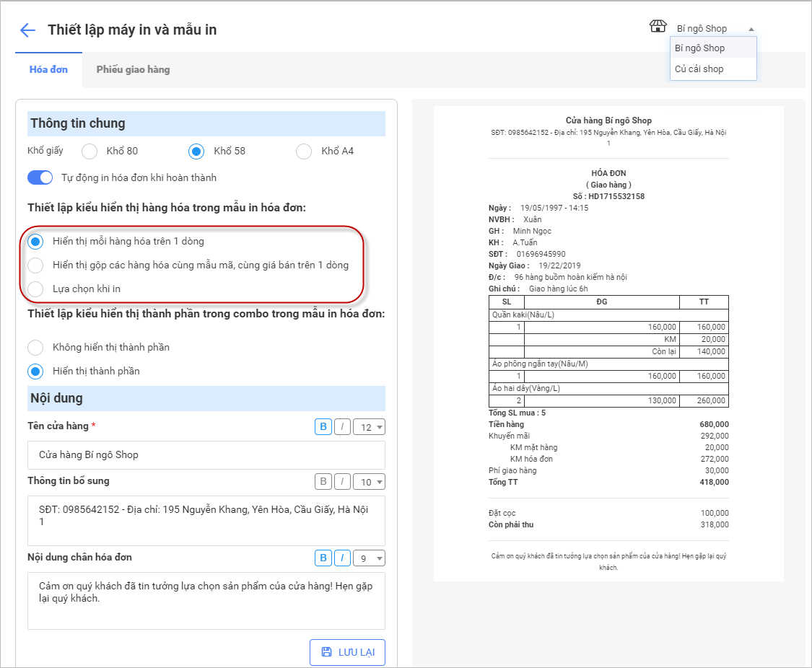Go back using the blue arrow icon
This screenshot has height=668, width=812.
tap(27, 30)
